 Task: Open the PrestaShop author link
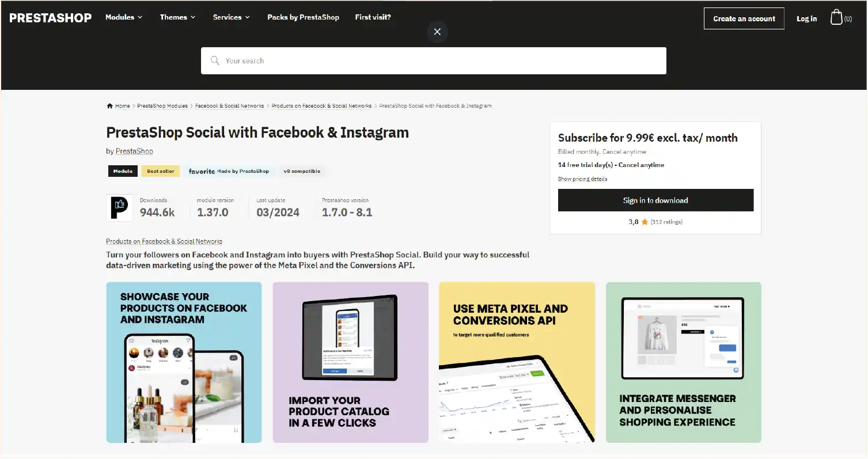(134, 151)
